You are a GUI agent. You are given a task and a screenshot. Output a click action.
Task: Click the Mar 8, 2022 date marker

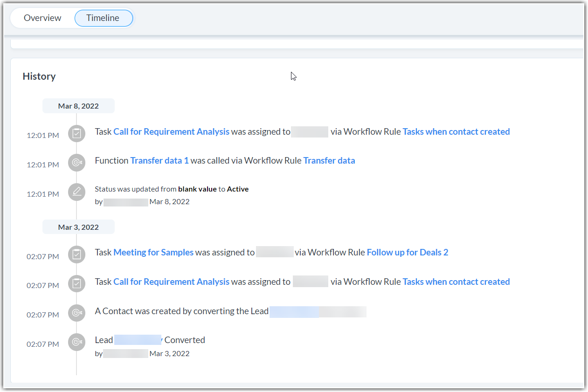tap(78, 106)
